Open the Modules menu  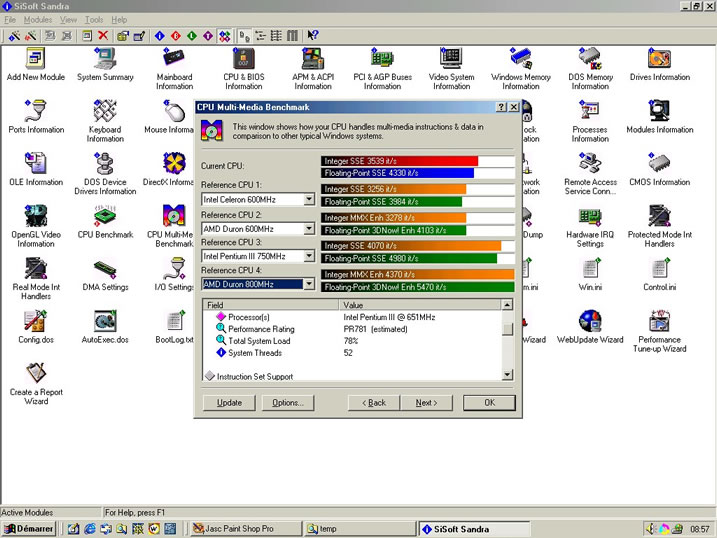point(37,20)
